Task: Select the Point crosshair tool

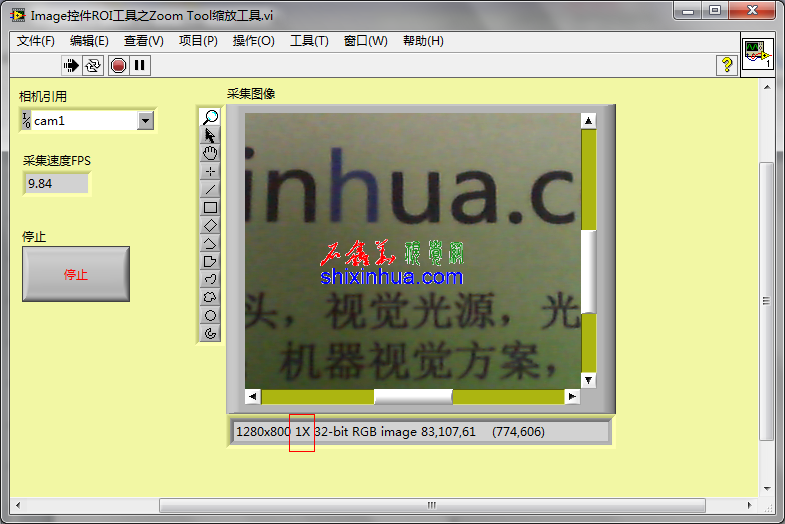Action: coord(210,171)
